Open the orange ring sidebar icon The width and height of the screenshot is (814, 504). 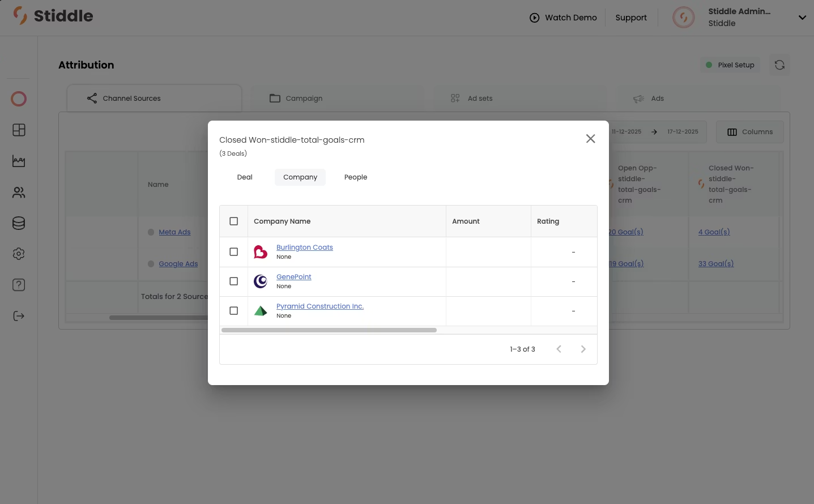(x=19, y=99)
